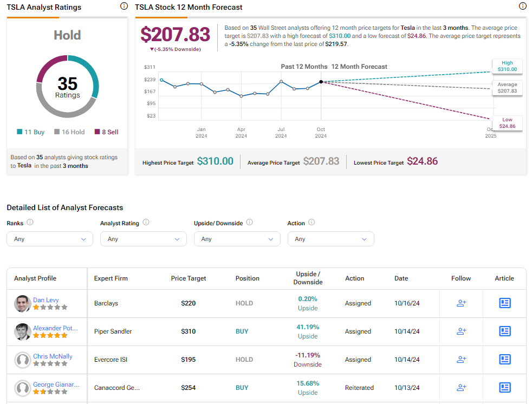
Task: Click info icon beside TSLA Analyst Ratings
Action: point(124,6)
